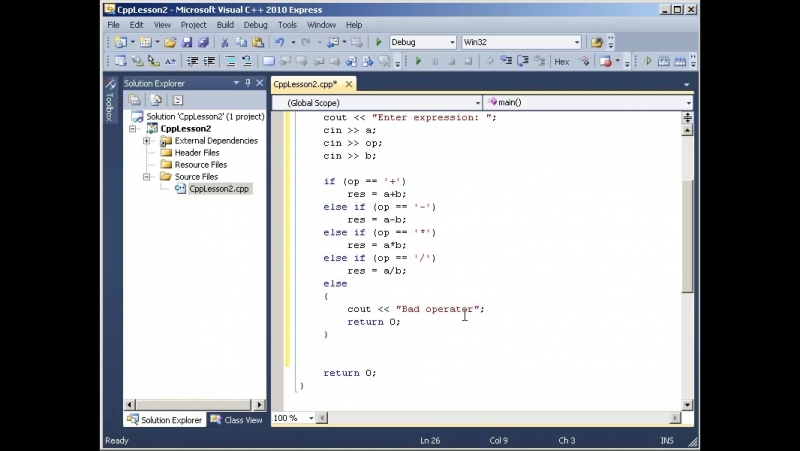The width and height of the screenshot is (800, 451).
Task: Uncomment the selected lines icon
Action: 247,61
